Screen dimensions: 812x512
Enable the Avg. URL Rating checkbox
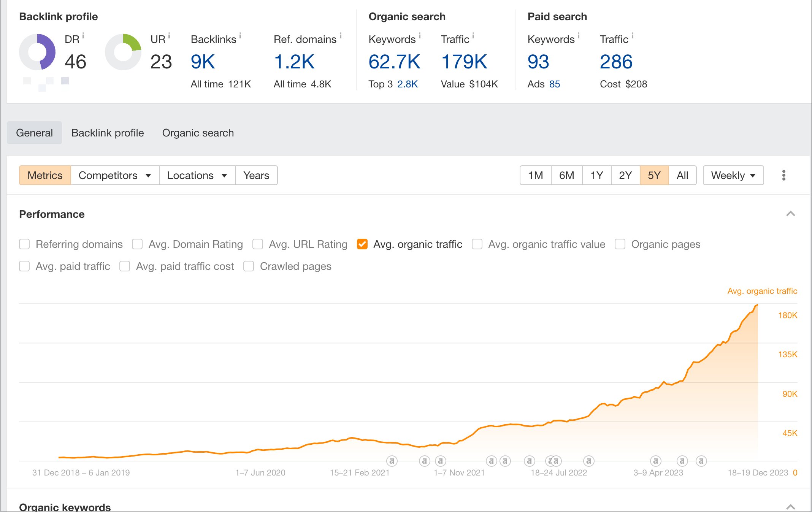click(258, 244)
